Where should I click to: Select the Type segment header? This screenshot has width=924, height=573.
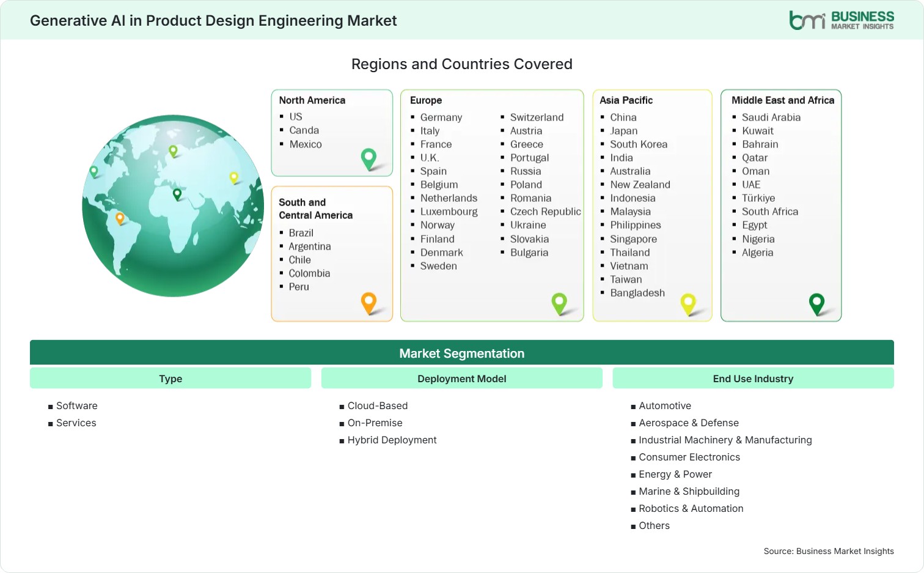(170, 379)
